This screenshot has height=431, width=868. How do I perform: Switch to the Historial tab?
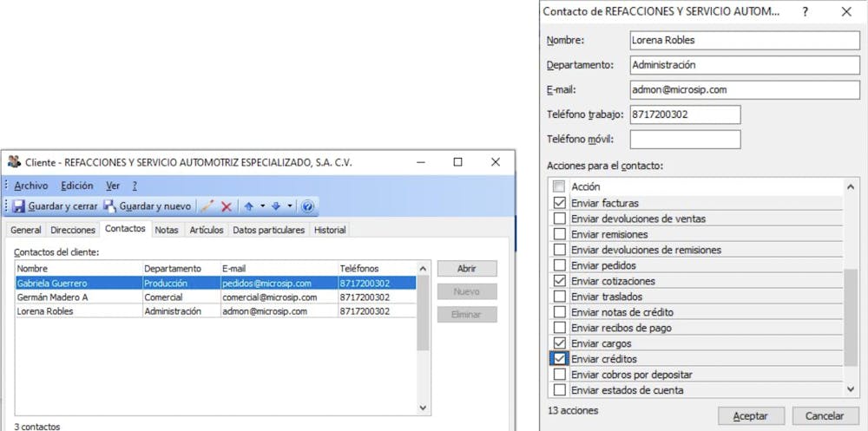coord(330,230)
